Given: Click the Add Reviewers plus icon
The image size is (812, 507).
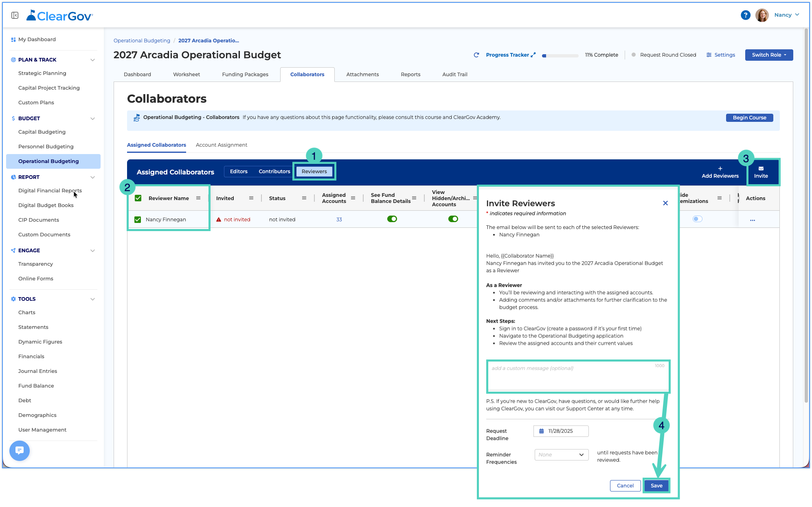Looking at the screenshot, I should [720, 168].
